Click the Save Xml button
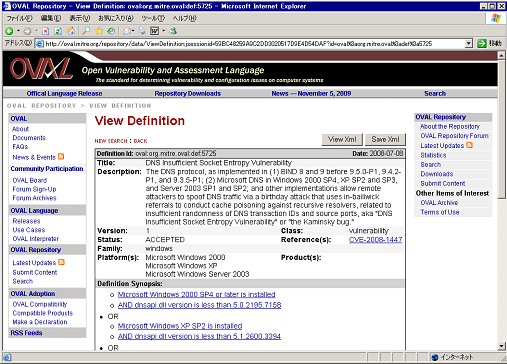Image resolution: width=507 pixels, height=364 pixels. click(385, 139)
